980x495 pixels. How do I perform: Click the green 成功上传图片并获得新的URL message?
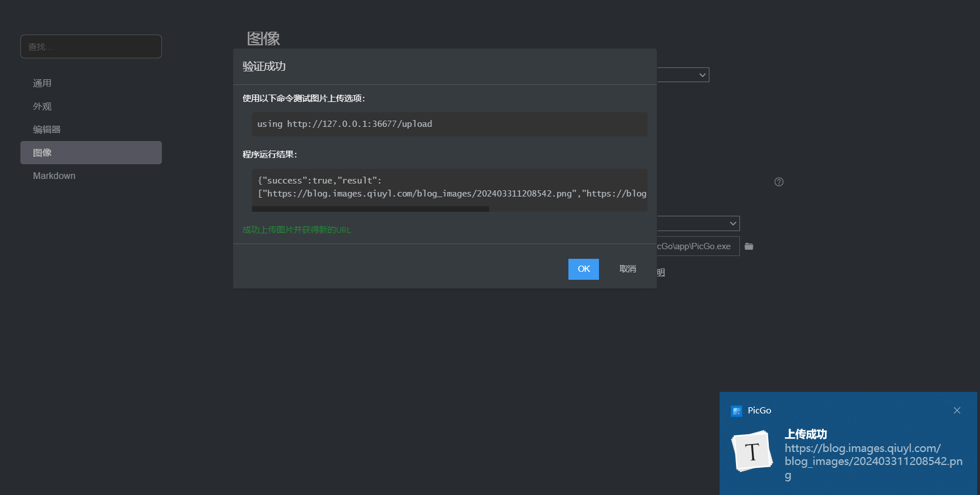point(297,230)
